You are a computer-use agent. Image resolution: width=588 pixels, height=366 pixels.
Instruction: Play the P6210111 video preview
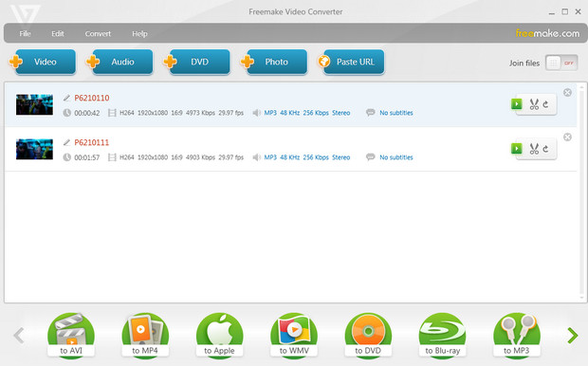tap(516, 149)
